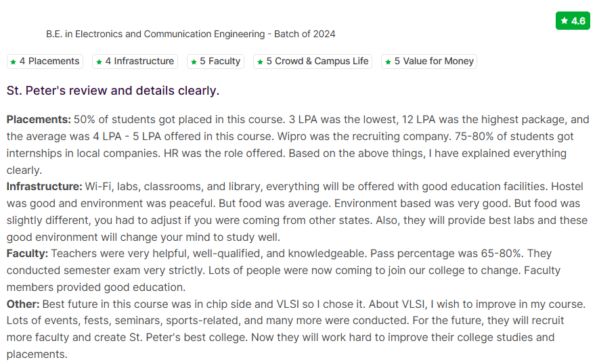Select the Value for Money chip label
597x364 pixels.
click(x=434, y=61)
